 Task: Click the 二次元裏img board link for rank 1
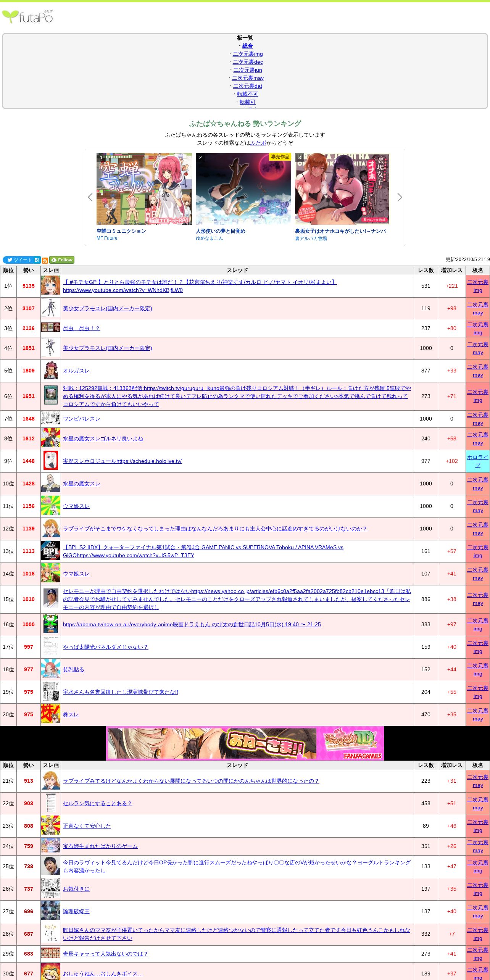[478, 286]
